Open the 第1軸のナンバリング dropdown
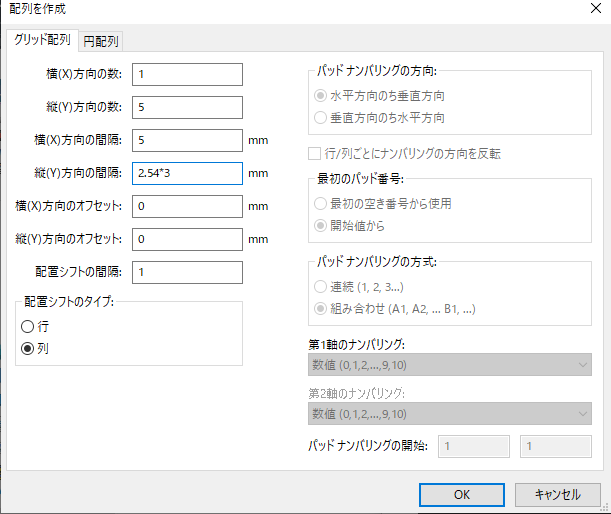The width and height of the screenshot is (611, 514). pyautogui.click(x=450, y=365)
